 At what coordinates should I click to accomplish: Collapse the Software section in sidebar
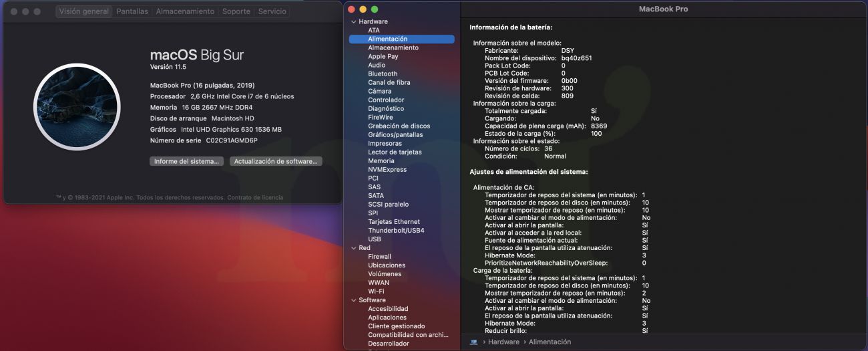(354, 300)
